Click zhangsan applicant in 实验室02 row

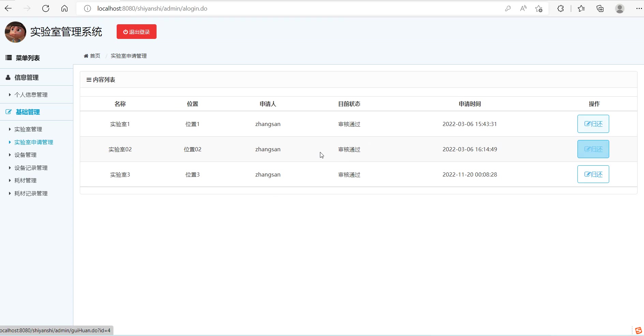coord(268,149)
